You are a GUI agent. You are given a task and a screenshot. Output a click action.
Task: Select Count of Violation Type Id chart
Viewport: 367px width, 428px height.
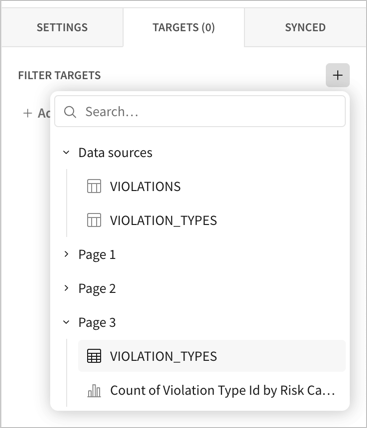pyautogui.click(x=212, y=390)
